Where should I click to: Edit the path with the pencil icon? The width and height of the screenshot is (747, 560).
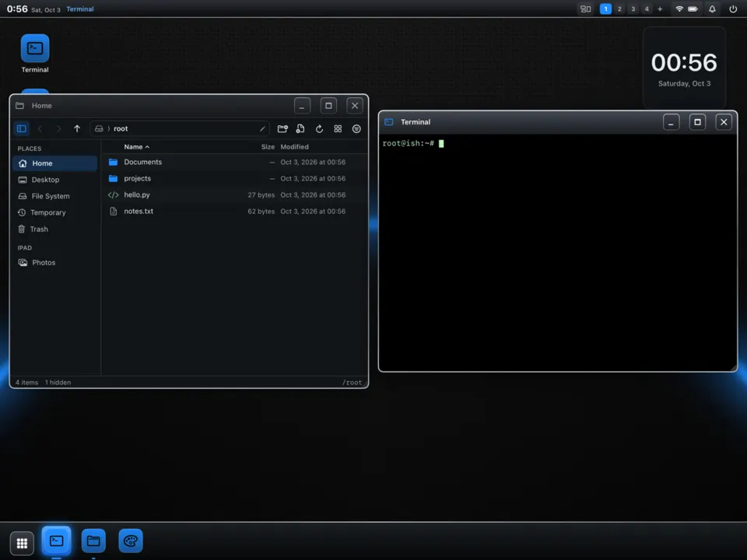(x=262, y=128)
